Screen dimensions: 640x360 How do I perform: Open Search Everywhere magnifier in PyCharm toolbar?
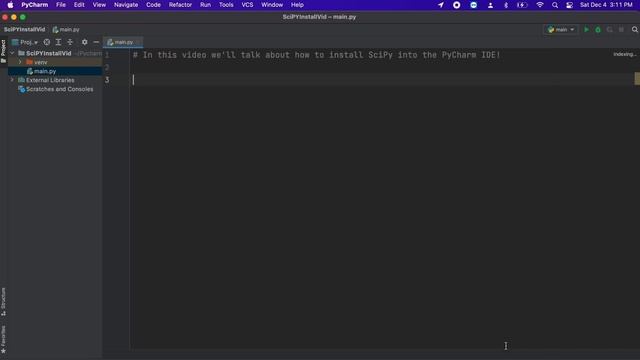coord(635,29)
